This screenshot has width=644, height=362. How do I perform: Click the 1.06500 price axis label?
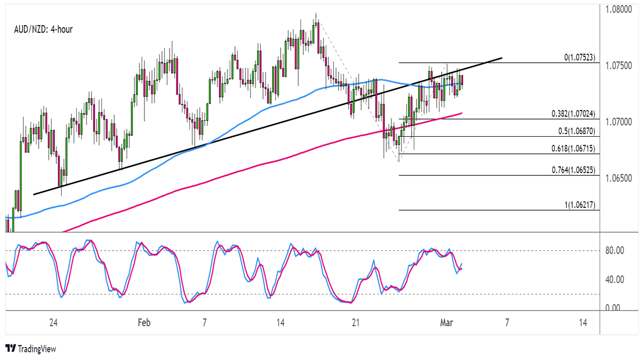[618, 178]
